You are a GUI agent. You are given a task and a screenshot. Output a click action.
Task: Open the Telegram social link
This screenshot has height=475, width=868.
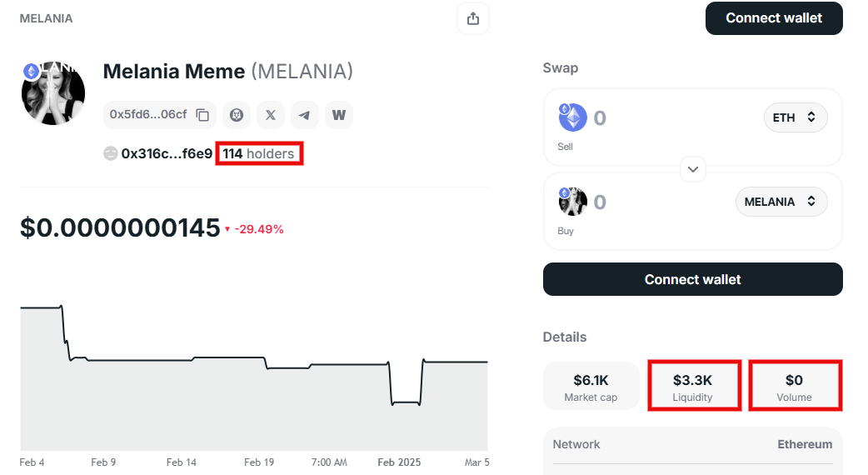(x=304, y=115)
